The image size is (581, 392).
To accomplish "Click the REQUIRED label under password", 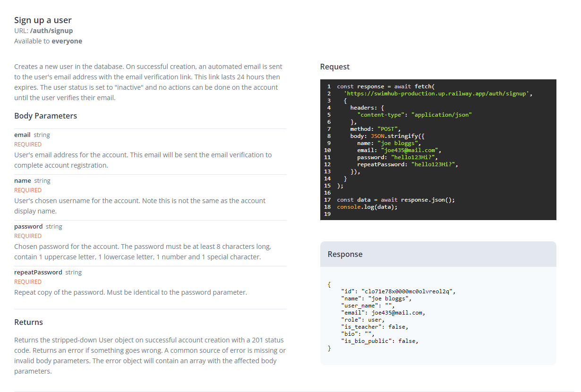I will [x=28, y=236].
